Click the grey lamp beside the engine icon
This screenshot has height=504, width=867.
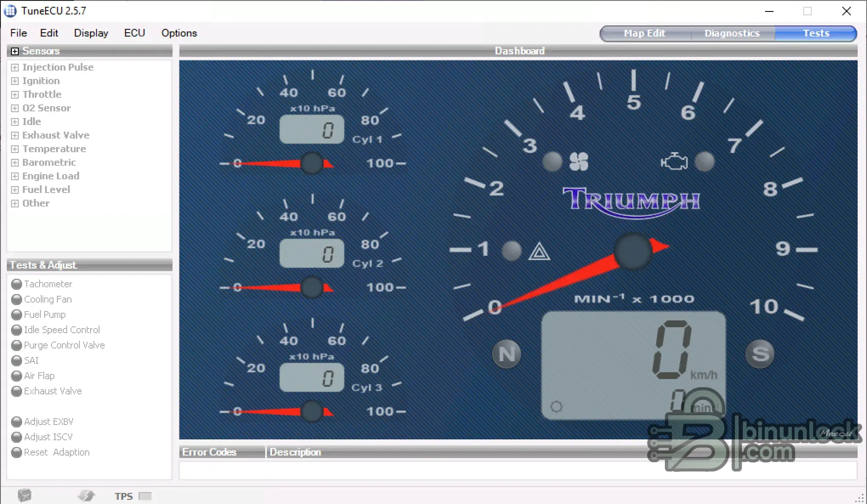click(x=705, y=161)
